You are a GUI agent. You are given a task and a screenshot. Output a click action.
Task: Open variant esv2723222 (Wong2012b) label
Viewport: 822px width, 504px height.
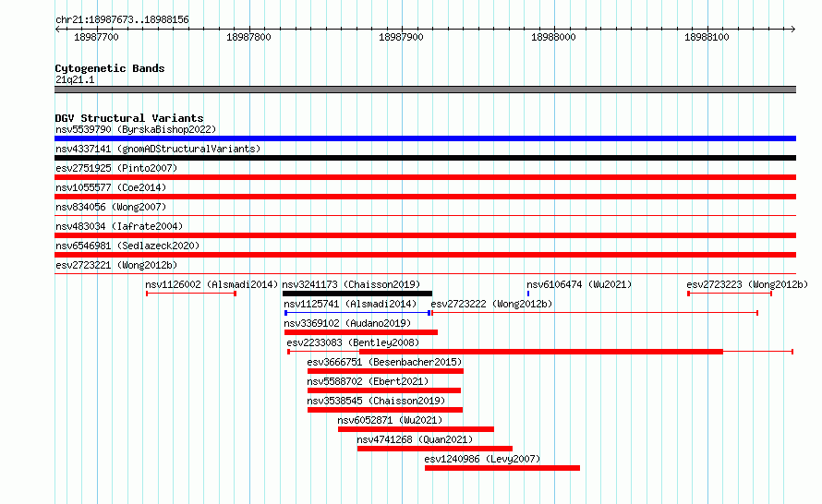pos(491,304)
